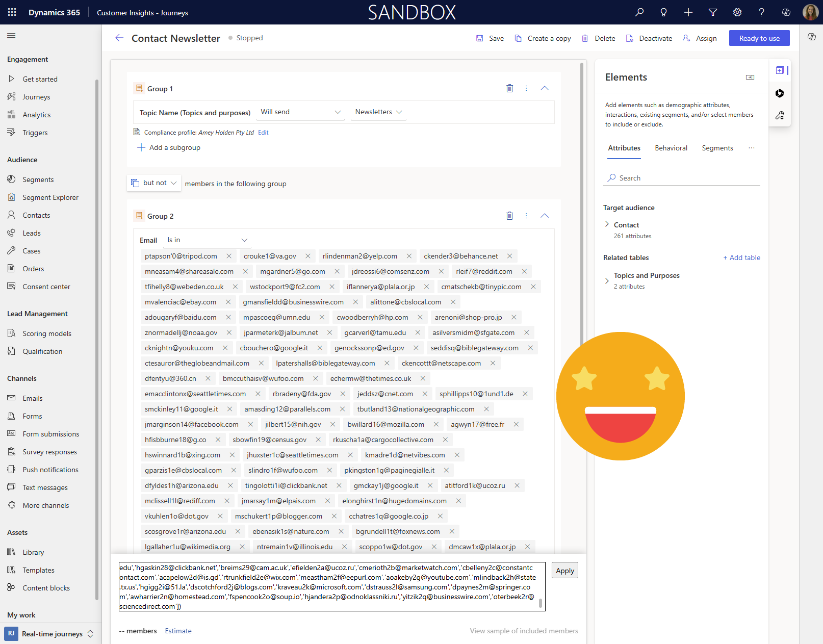The image size is (823, 644).
Task: Collapse Group 1 with chevron
Action: point(545,88)
